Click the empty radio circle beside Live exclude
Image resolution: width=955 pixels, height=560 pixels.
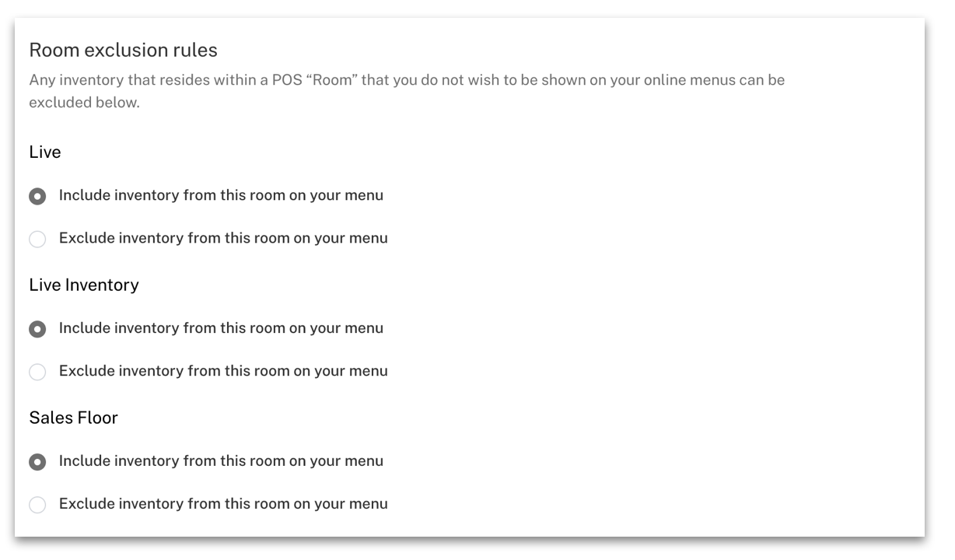pos(37,239)
